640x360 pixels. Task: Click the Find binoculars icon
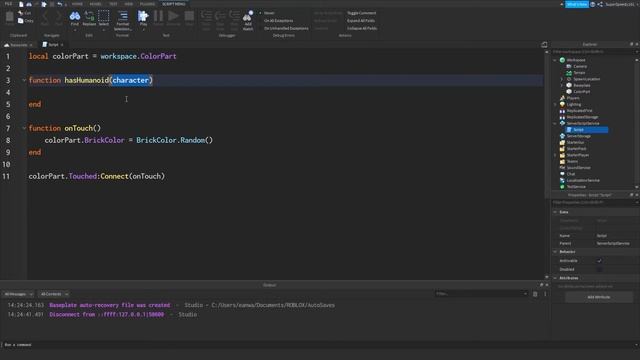(x=75, y=16)
